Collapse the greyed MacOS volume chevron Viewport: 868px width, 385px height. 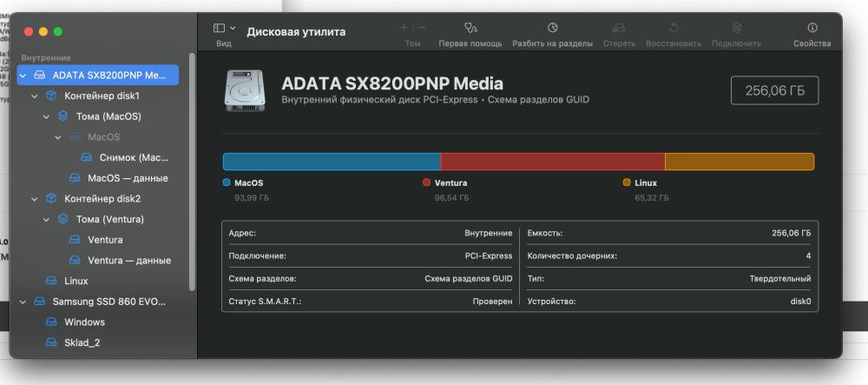tap(58, 137)
